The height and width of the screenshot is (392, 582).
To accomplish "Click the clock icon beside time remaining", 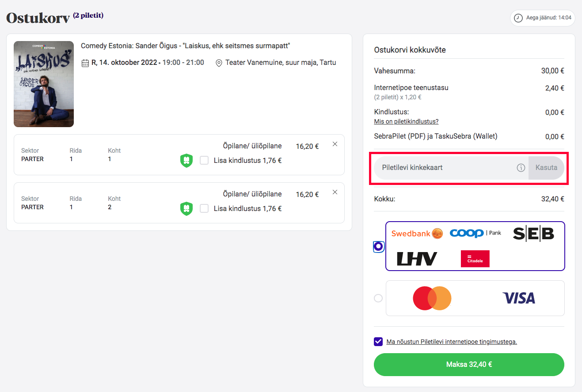I will tap(518, 18).
